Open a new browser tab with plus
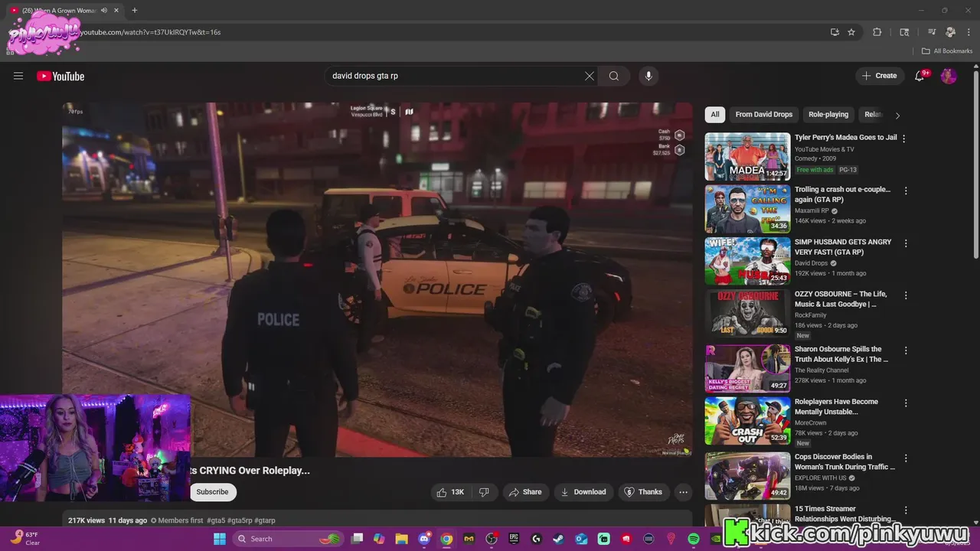Viewport: 980px width, 551px height. (135, 10)
